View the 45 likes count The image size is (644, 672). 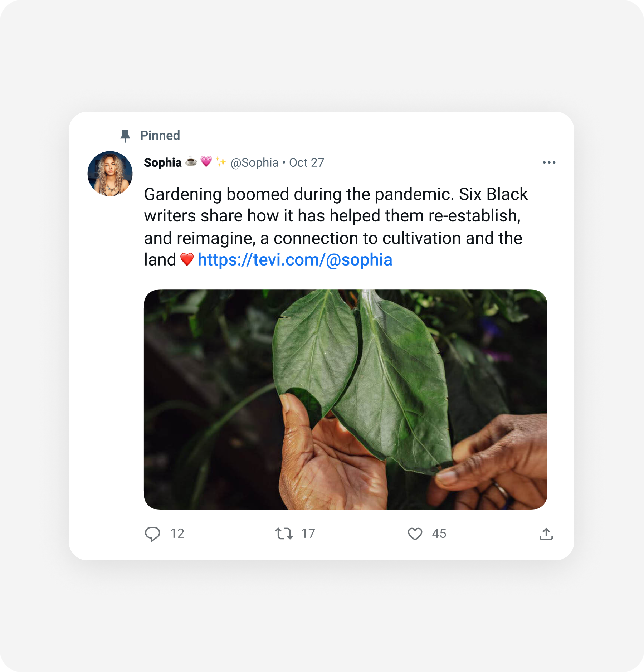tap(439, 534)
